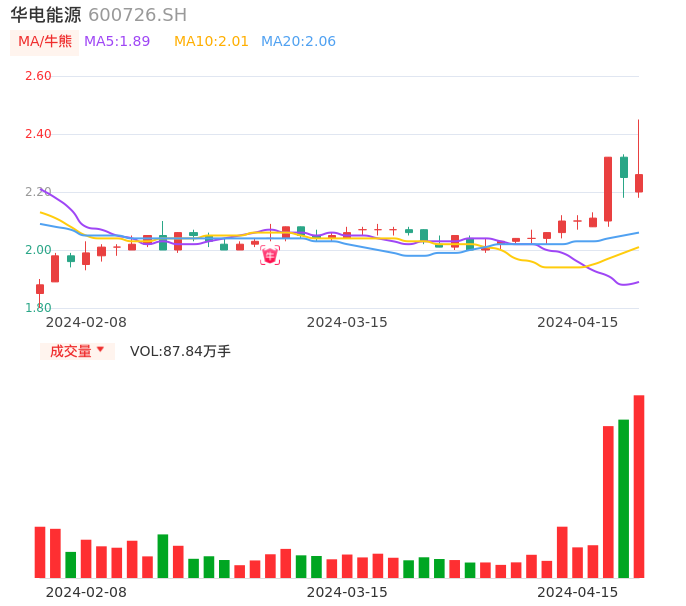Open the 成交量 indicator dropdown

click(x=77, y=351)
